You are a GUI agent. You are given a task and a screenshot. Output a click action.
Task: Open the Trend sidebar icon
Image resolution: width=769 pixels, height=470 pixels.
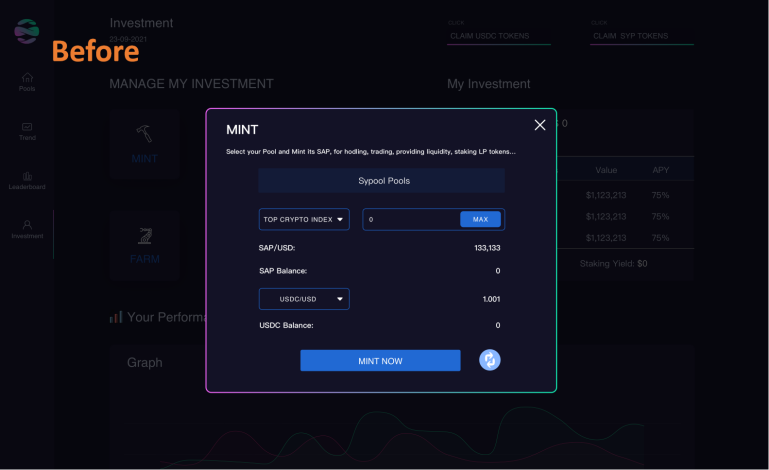coord(27,131)
